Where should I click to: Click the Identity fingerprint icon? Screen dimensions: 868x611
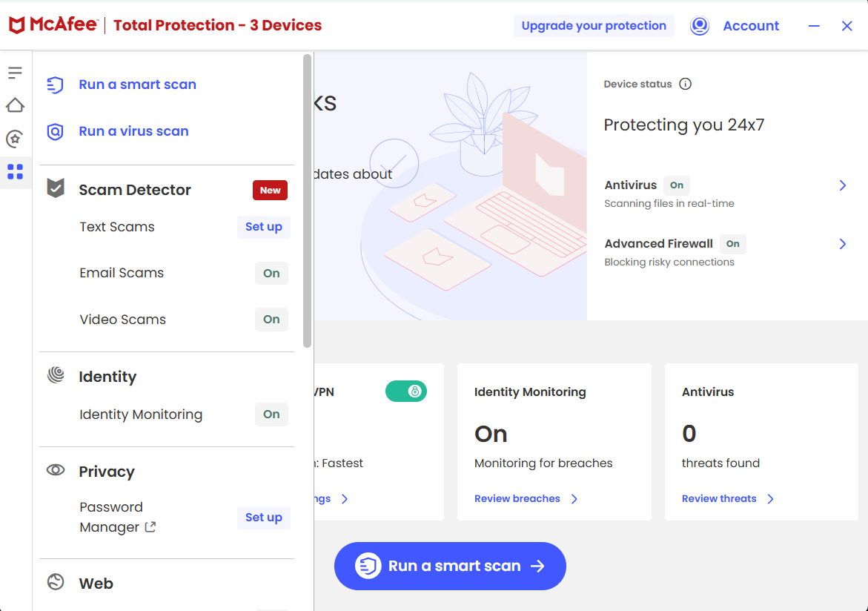[x=56, y=376]
